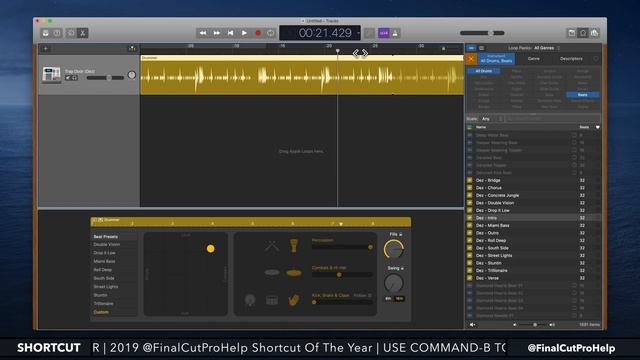640x360 pixels.
Task: Select the Dez - Chorus loop
Action: coord(533,188)
